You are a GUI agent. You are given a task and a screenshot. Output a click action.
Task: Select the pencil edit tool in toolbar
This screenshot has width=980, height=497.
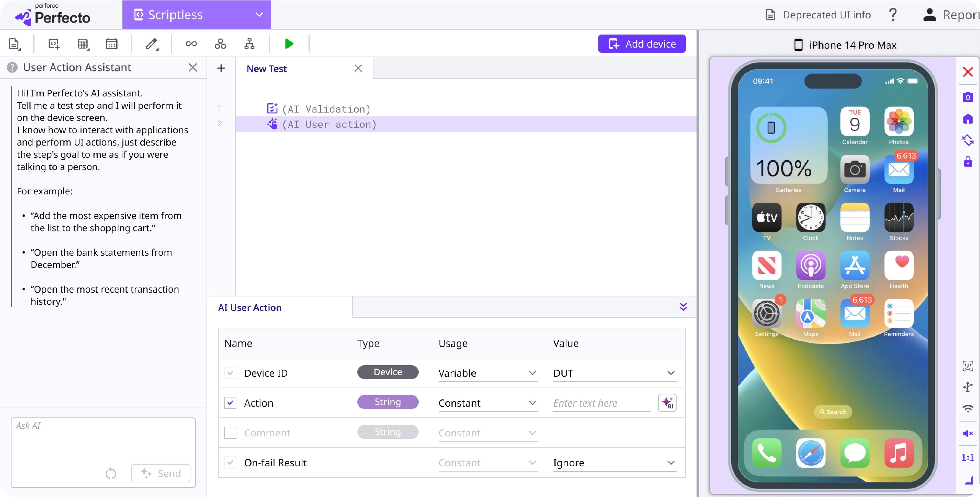pyautogui.click(x=152, y=44)
